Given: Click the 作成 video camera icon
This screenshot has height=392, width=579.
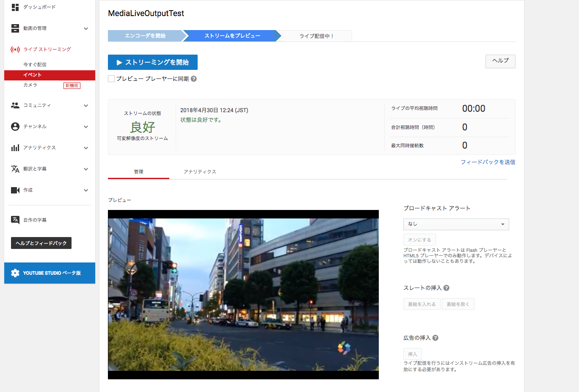Looking at the screenshot, I should (15, 190).
